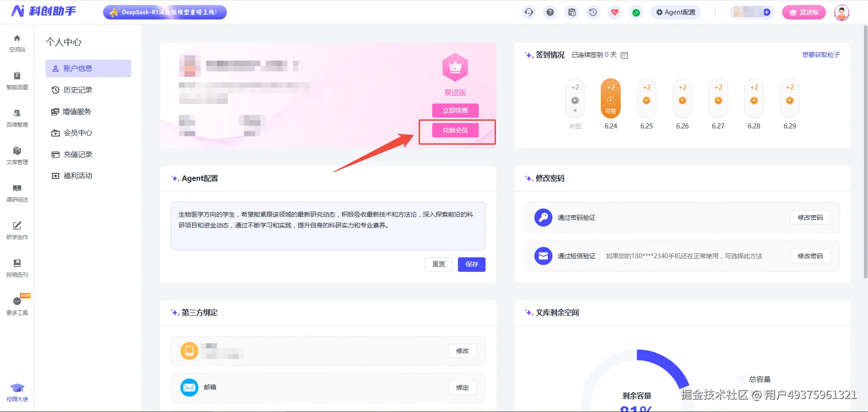Image resolution: width=868 pixels, height=412 pixels.
Task: Click the 科创助手 logo
Action: (43, 11)
